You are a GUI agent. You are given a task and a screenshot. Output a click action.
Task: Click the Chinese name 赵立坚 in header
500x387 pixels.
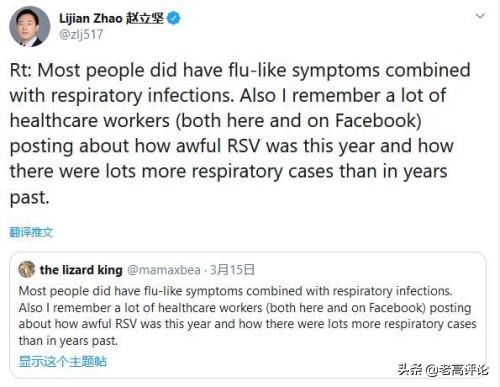(145, 18)
